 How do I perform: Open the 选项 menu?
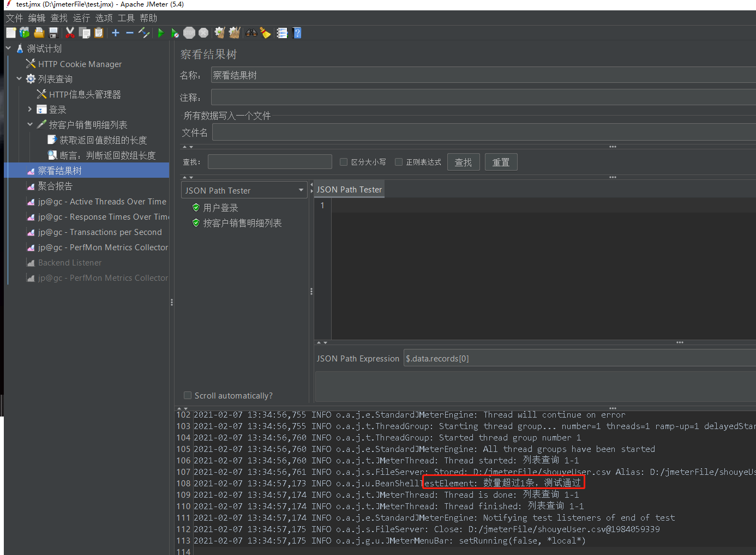pyautogui.click(x=104, y=18)
